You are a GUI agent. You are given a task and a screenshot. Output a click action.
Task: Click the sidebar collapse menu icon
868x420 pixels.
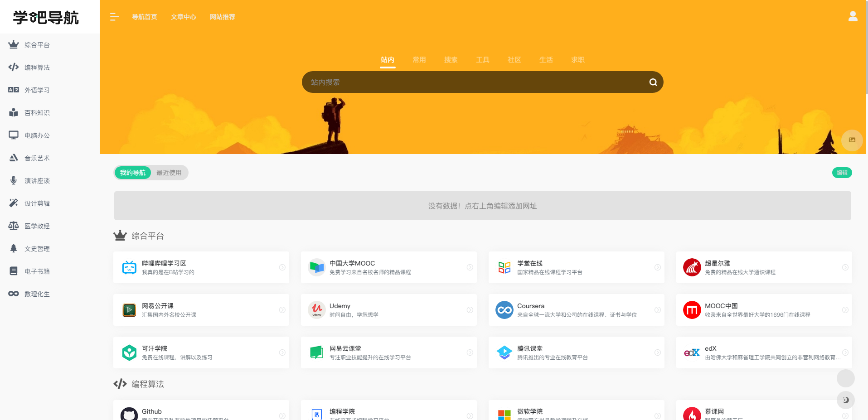(114, 17)
